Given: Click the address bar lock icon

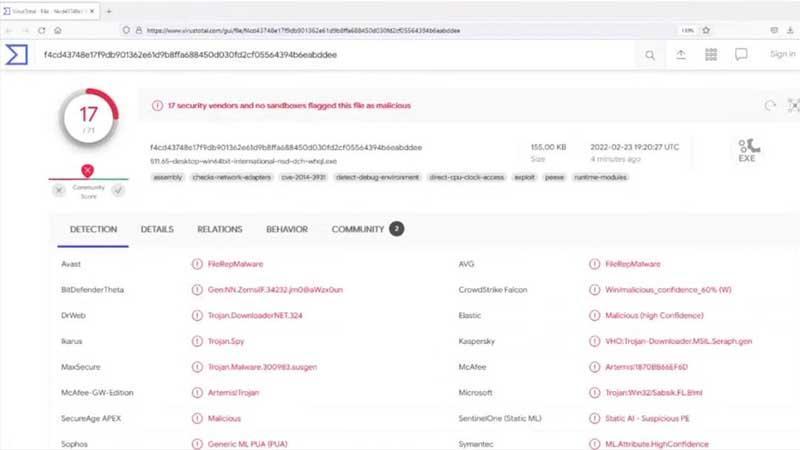Looking at the screenshot, I should point(138,30).
